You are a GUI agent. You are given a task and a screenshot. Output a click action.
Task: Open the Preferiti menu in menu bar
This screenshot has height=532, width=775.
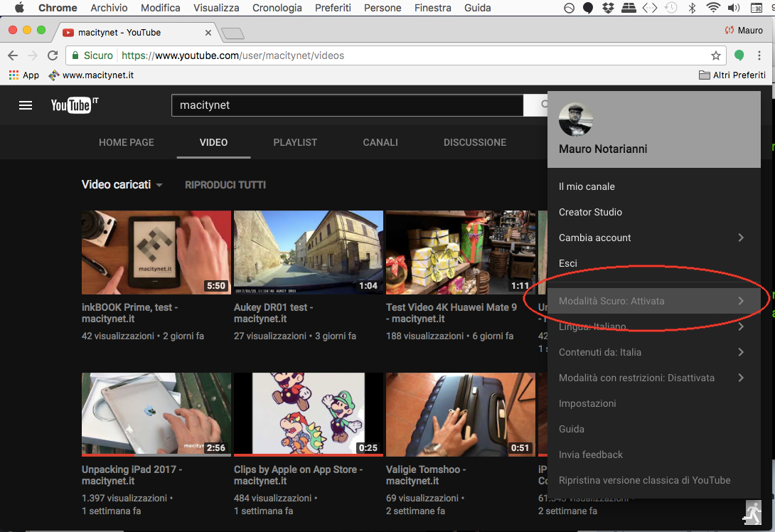coord(333,8)
